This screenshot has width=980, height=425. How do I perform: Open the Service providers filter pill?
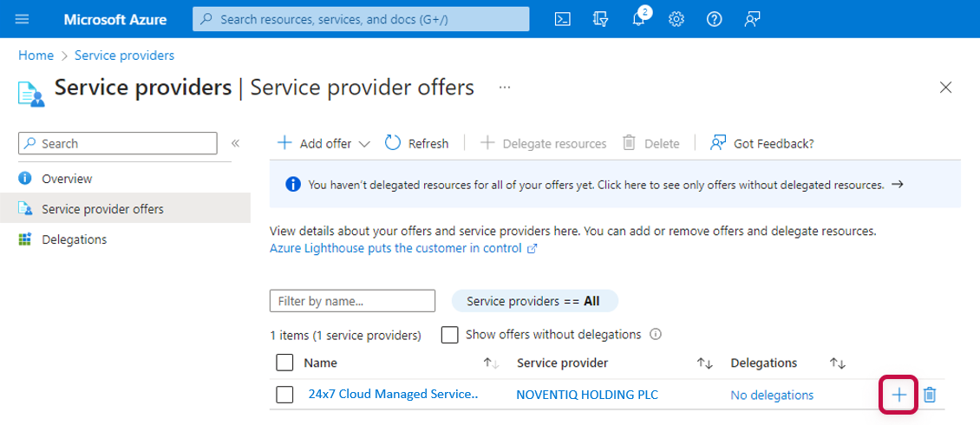[x=534, y=301]
